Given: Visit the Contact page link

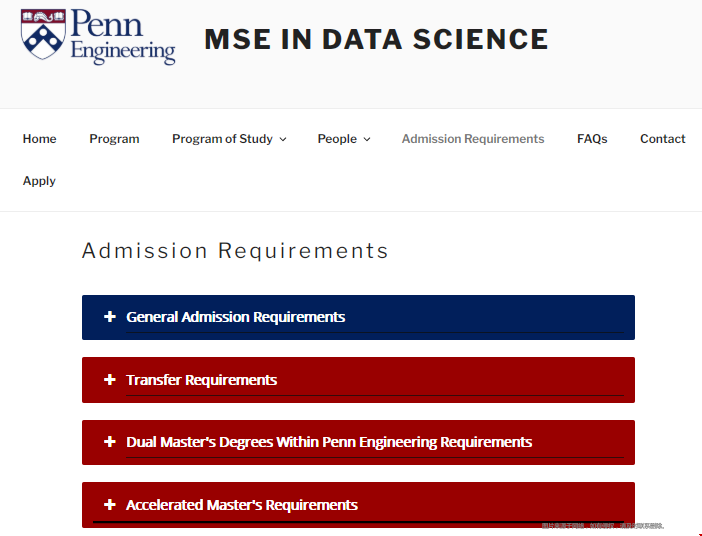Looking at the screenshot, I should (x=663, y=139).
